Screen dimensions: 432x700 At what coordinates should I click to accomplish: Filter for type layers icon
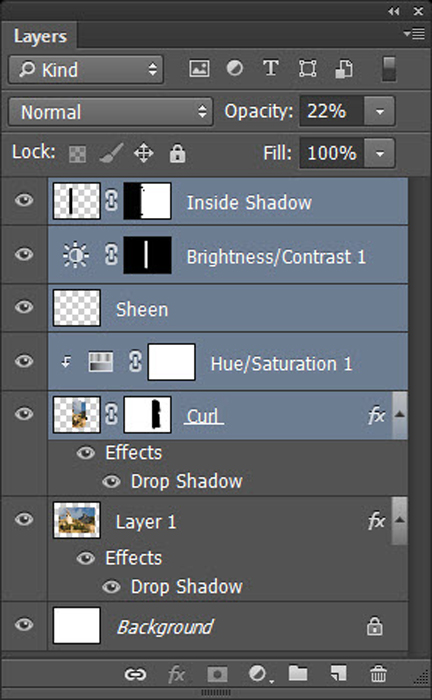click(x=270, y=69)
